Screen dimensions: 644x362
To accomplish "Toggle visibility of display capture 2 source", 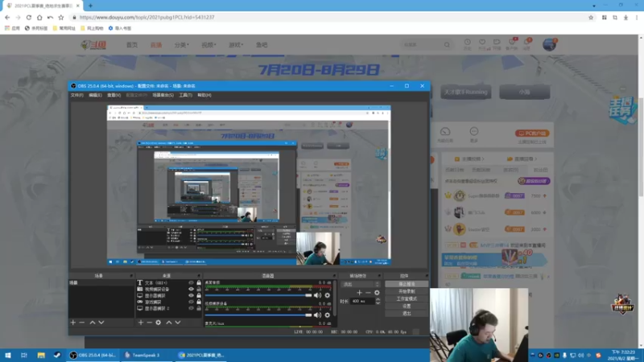I will tap(191, 308).
